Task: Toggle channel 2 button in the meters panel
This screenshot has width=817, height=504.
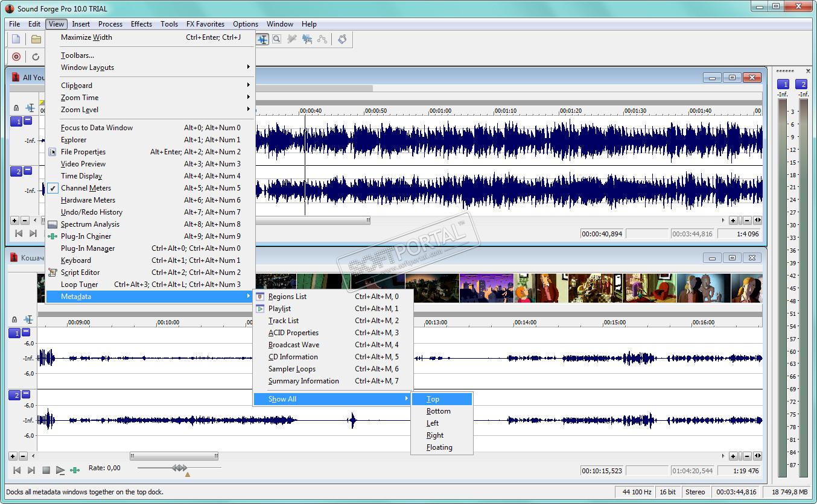Action: (x=802, y=84)
